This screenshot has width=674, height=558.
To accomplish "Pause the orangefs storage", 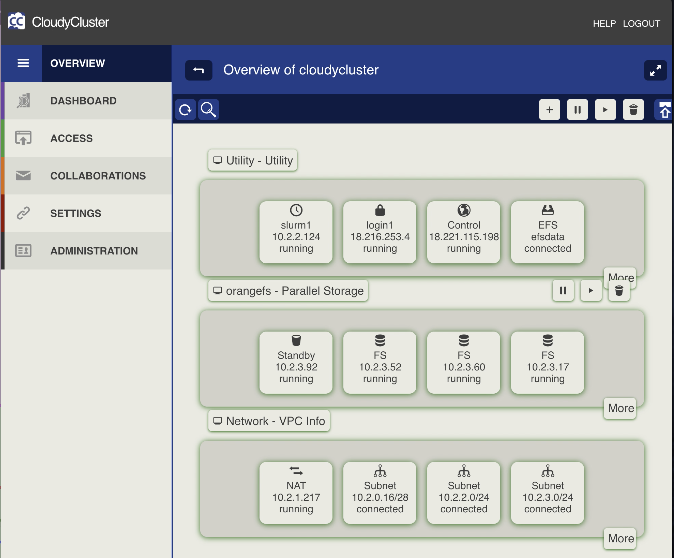I will tap(563, 291).
